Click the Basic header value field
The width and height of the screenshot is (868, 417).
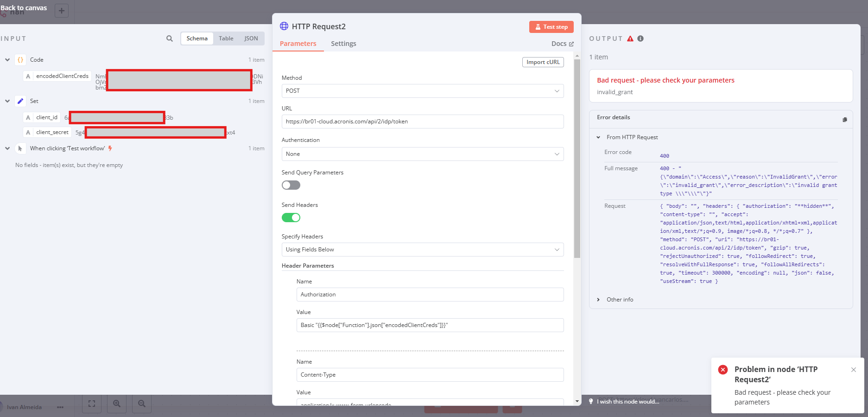pos(430,325)
